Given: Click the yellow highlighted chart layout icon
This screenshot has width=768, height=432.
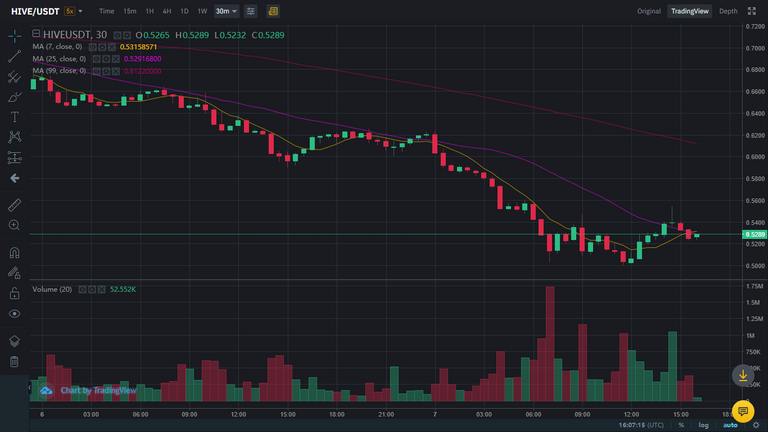Looking at the screenshot, I should click(x=273, y=11).
